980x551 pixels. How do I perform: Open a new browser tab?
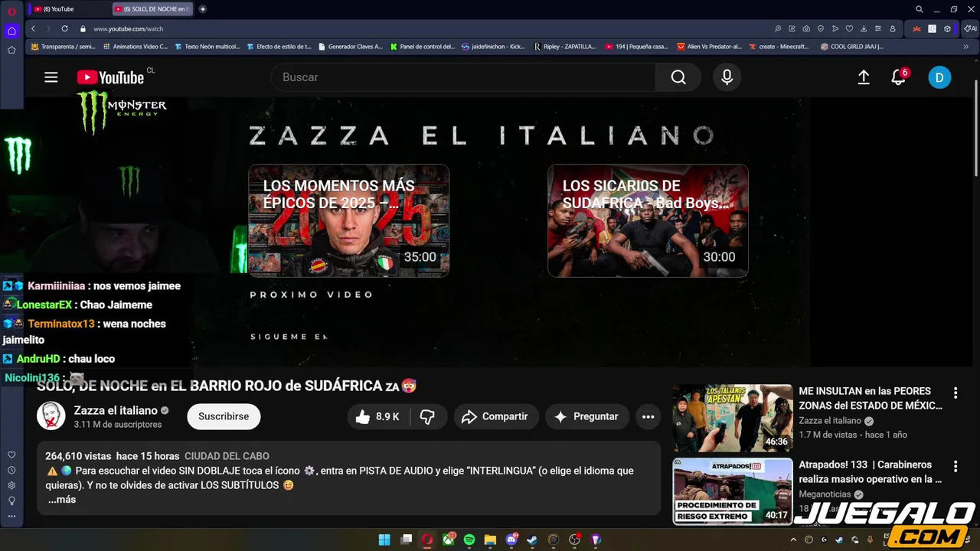tap(203, 9)
